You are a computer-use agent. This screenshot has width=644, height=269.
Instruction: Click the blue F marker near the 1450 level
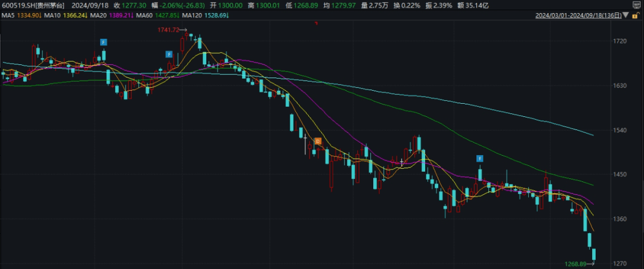point(479,158)
